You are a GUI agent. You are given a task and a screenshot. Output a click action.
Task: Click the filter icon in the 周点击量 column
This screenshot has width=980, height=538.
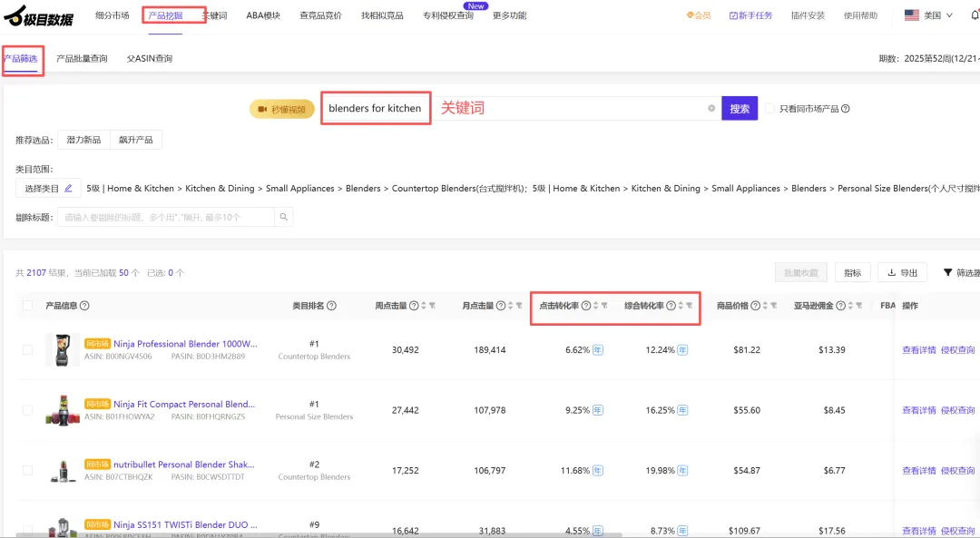(432, 306)
